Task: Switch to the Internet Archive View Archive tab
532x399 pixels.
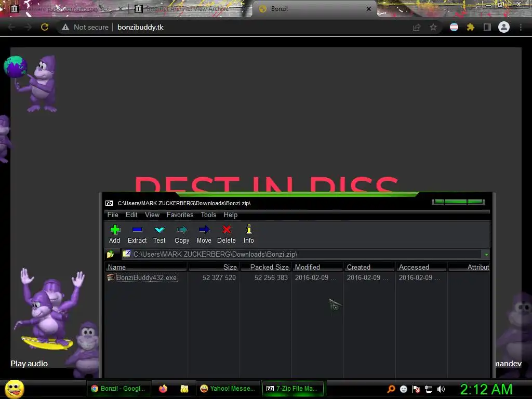Action: 187,9
